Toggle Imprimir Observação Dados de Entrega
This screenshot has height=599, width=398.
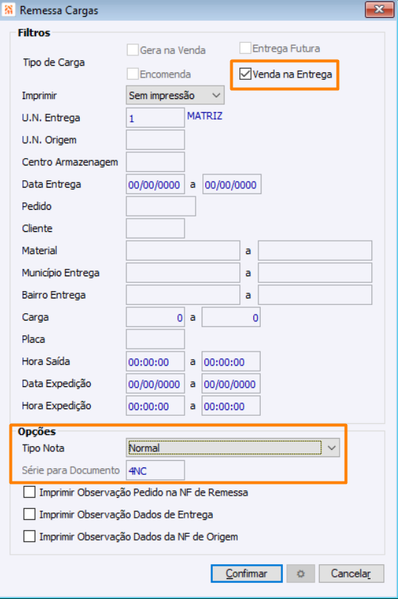pyautogui.click(x=29, y=514)
